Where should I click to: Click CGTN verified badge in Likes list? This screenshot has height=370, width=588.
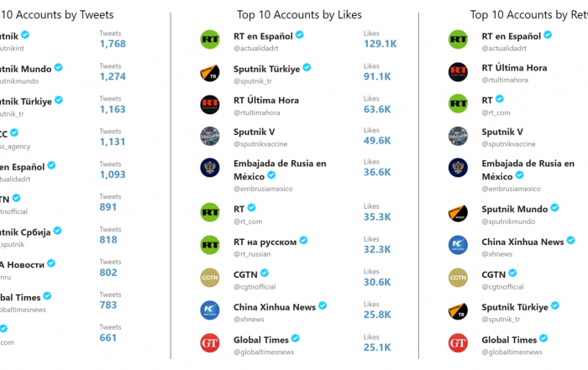265,273
